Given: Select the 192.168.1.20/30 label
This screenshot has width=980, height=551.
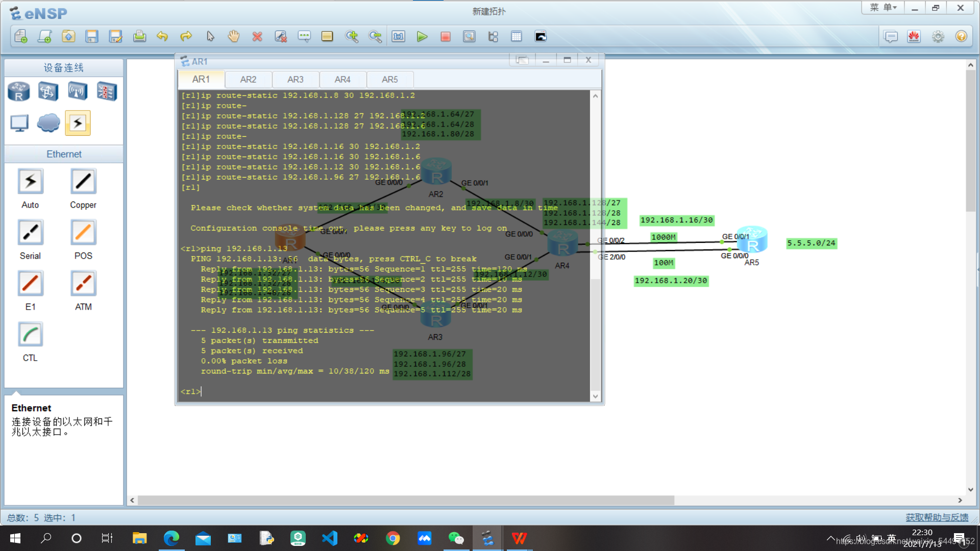Looking at the screenshot, I should [671, 281].
